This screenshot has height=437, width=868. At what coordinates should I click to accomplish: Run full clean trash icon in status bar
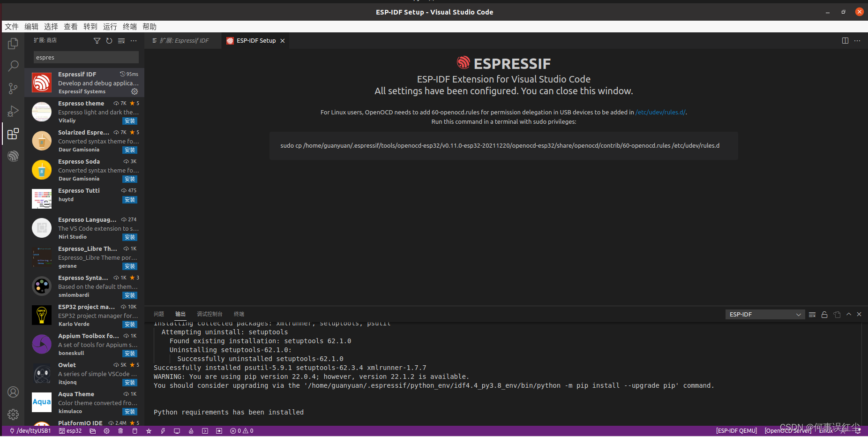tap(120, 431)
